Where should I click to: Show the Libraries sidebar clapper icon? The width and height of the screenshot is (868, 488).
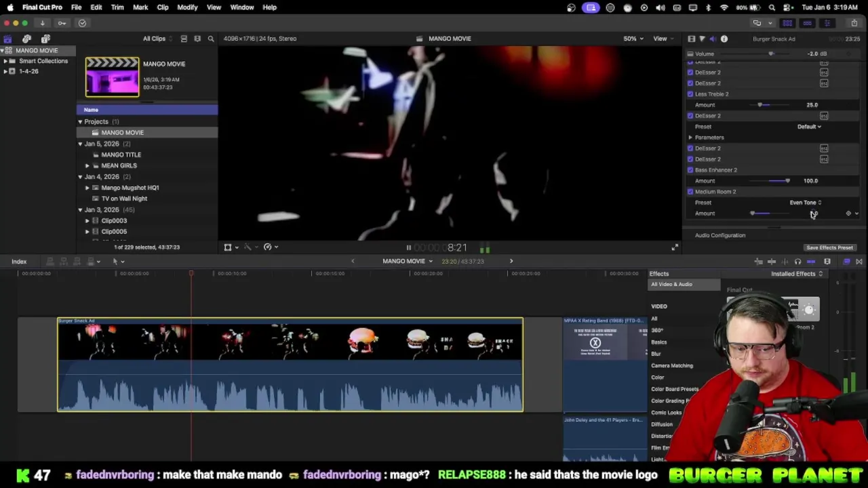(x=7, y=39)
